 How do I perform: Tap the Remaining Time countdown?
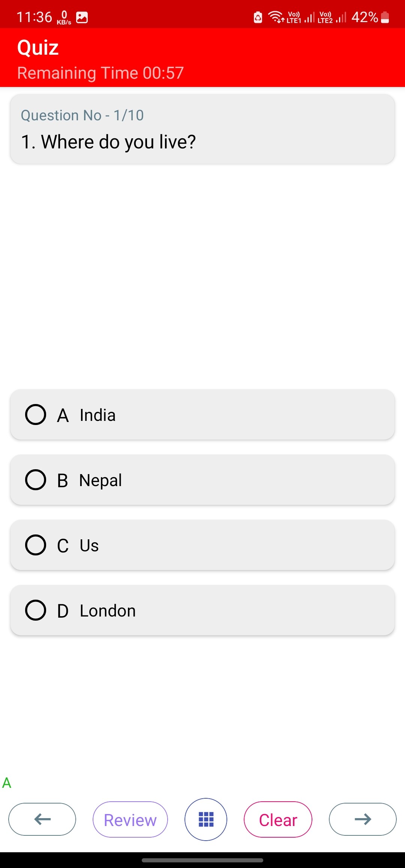point(100,73)
